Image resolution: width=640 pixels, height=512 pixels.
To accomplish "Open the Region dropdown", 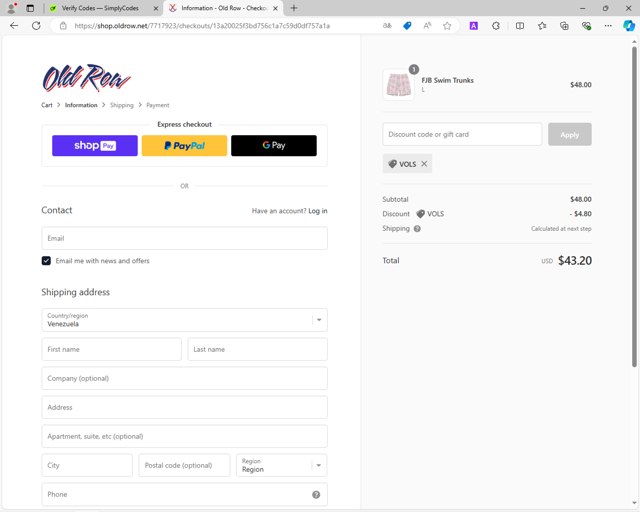I will (x=281, y=465).
